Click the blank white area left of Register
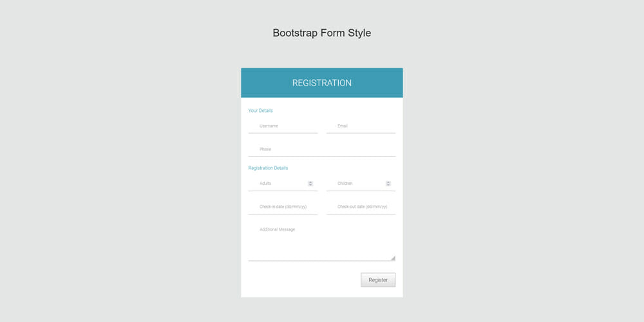Image resolution: width=644 pixels, height=322 pixels. click(296, 280)
